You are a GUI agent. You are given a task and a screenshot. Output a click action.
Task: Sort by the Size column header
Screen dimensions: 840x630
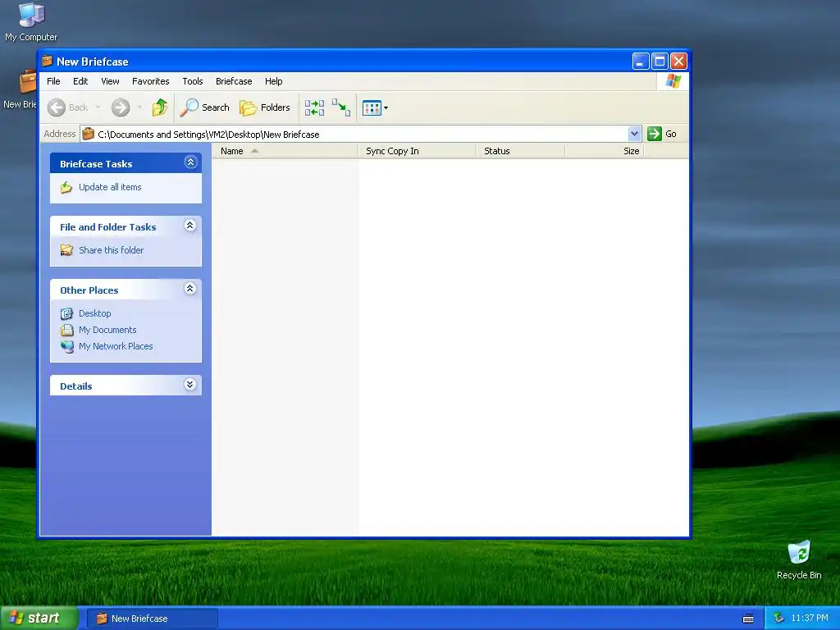605,151
